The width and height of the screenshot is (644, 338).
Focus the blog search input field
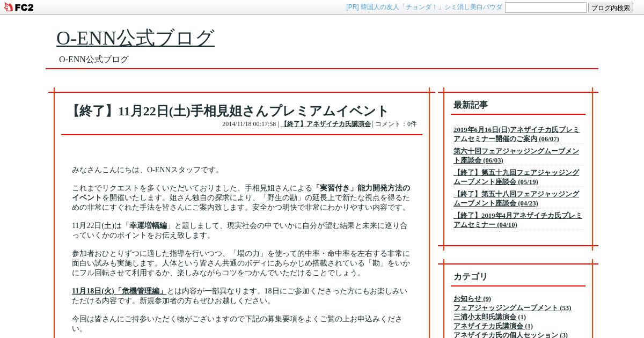545,8
